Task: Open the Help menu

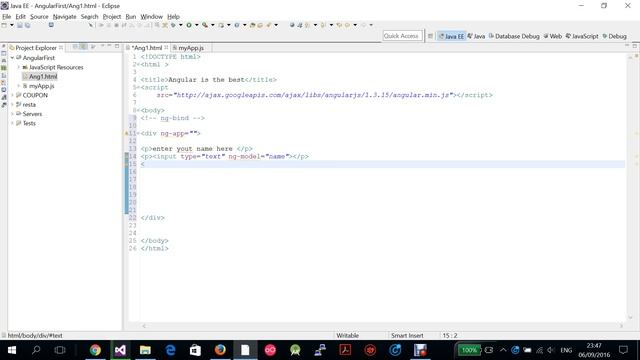Action: click(x=173, y=17)
